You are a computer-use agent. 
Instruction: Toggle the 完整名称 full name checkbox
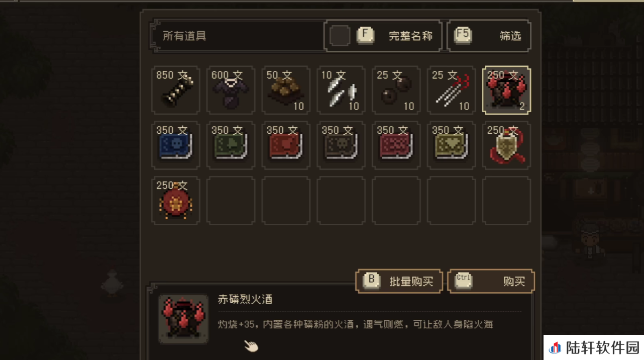(340, 36)
